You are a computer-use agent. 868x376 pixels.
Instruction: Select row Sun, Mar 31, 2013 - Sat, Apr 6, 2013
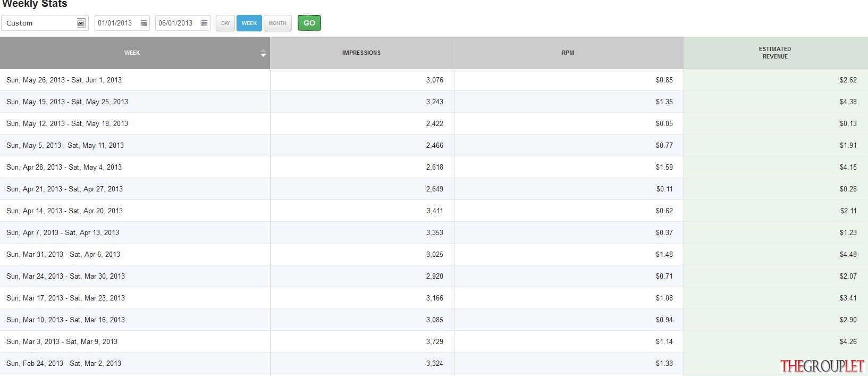click(434, 254)
